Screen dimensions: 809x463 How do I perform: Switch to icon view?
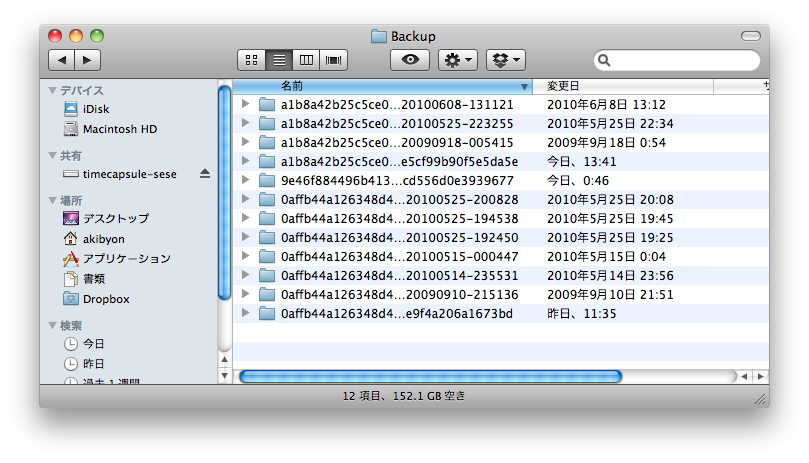(x=251, y=60)
